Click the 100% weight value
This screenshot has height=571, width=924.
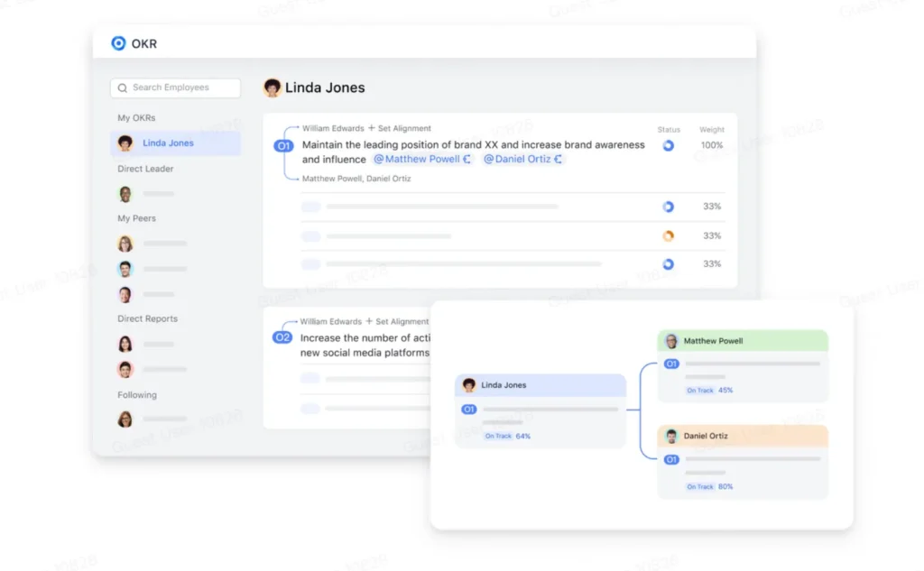coord(712,145)
